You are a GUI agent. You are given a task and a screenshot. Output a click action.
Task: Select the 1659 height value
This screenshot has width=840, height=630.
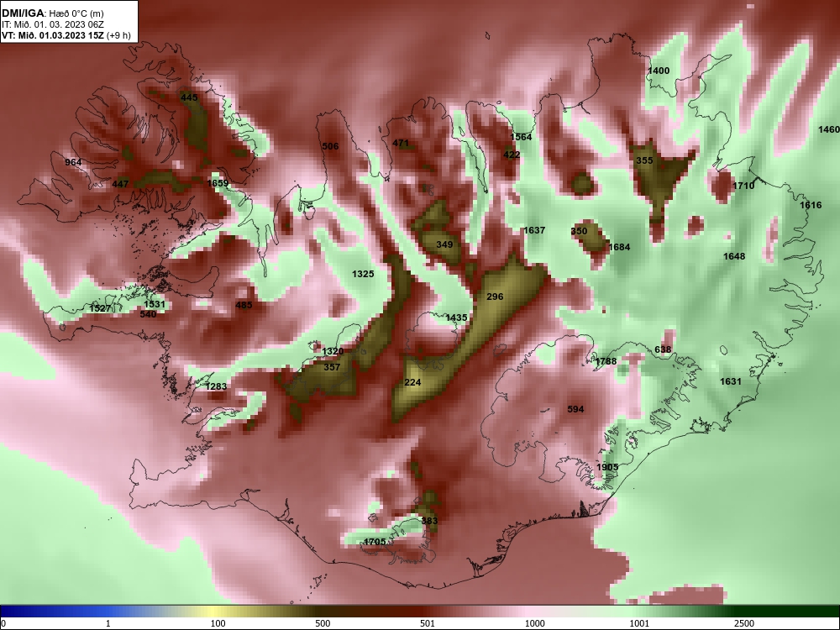click(x=218, y=183)
